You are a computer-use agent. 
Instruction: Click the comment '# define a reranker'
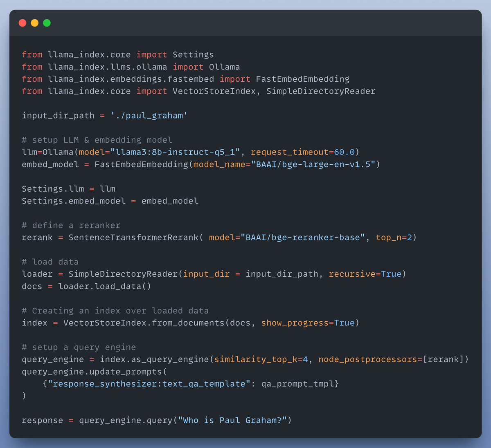point(71,225)
